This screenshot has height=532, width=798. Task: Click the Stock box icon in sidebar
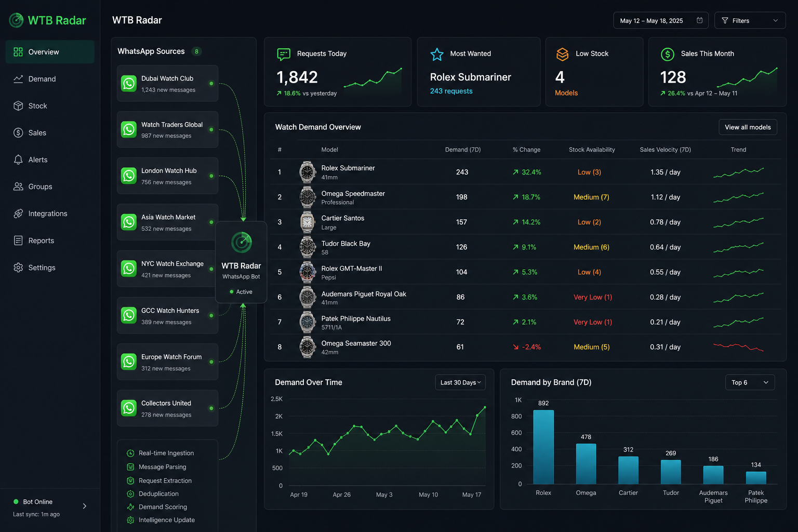pyautogui.click(x=18, y=106)
